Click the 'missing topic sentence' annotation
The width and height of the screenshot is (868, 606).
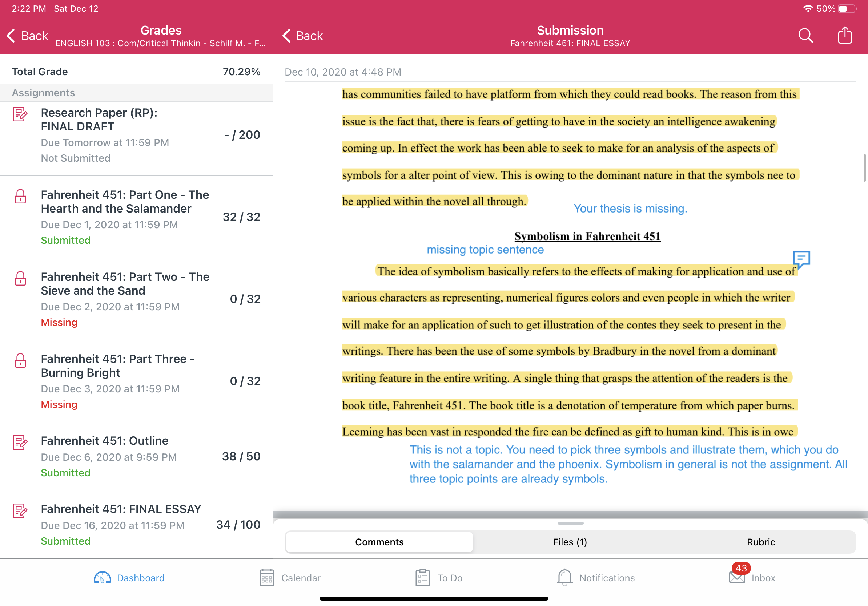(x=485, y=249)
